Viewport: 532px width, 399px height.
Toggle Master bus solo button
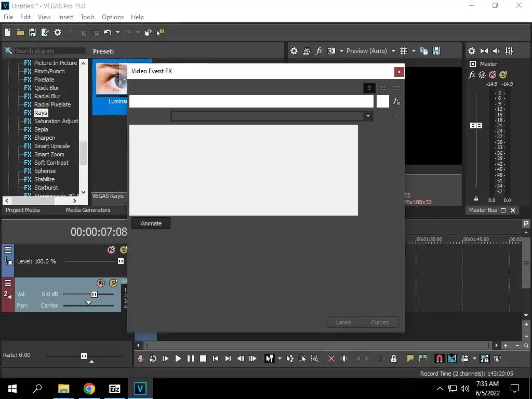point(503,75)
